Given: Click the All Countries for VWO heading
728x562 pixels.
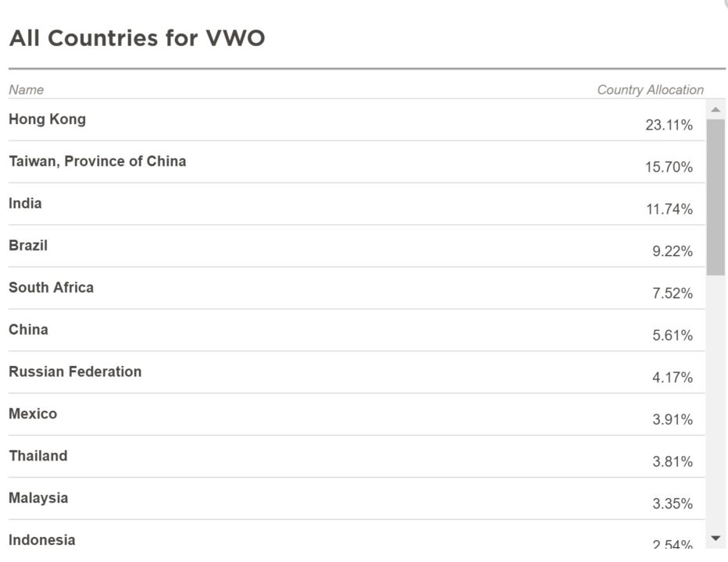Looking at the screenshot, I should (x=137, y=38).
